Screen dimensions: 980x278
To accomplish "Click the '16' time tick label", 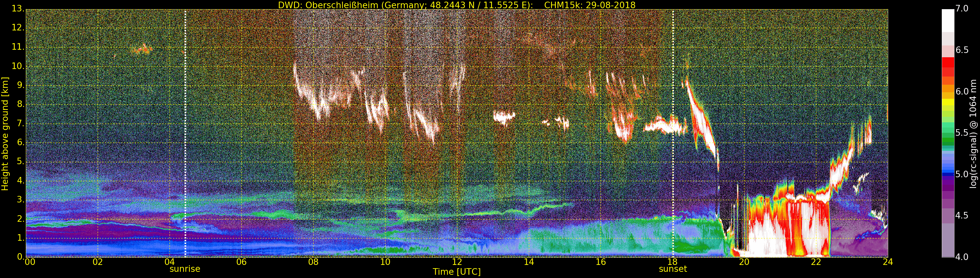I will tap(601, 262).
